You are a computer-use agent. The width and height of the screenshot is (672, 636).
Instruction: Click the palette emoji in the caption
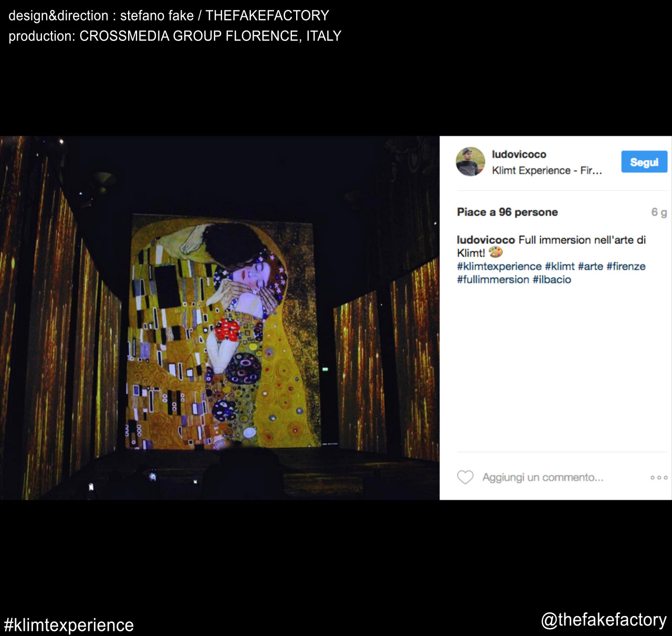[496, 253]
